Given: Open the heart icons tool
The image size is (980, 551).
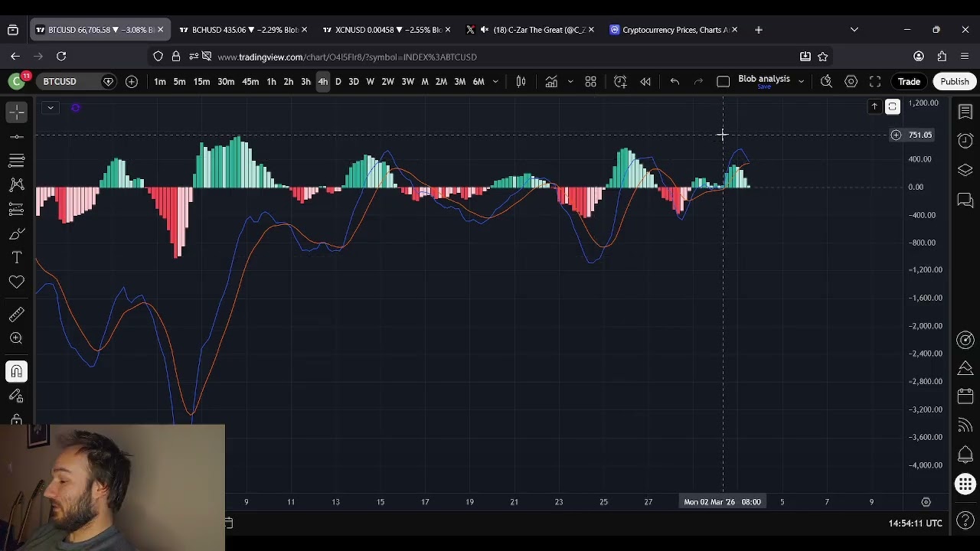Looking at the screenshot, I should click(17, 282).
